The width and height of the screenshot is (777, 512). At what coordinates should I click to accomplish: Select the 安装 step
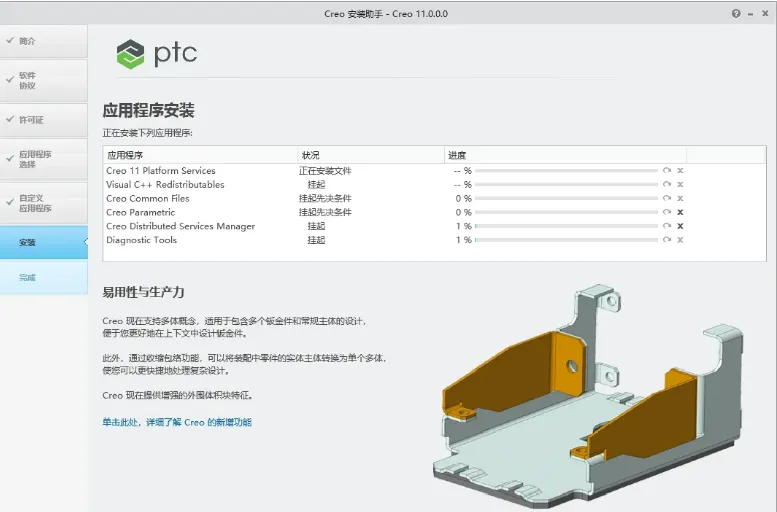click(x=44, y=242)
